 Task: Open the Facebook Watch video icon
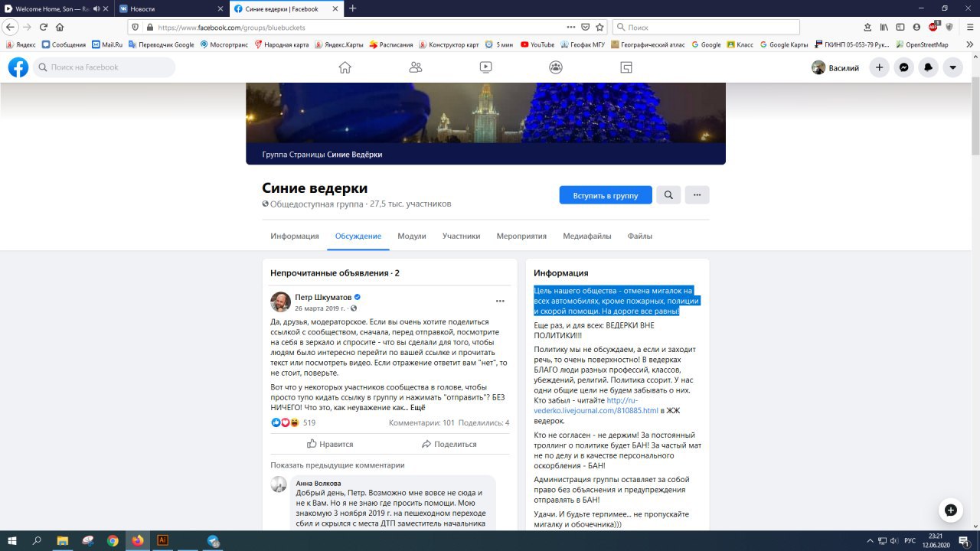coord(485,67)
